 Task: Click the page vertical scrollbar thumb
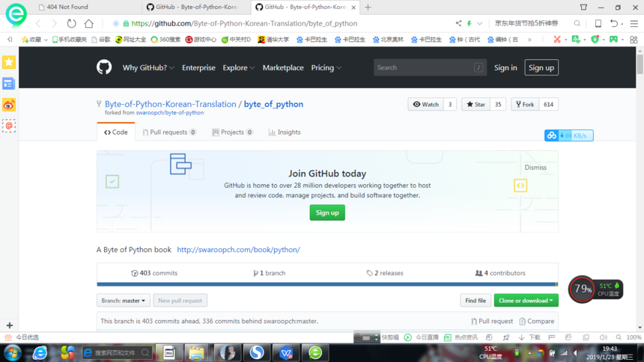click(x=640, y=64)
